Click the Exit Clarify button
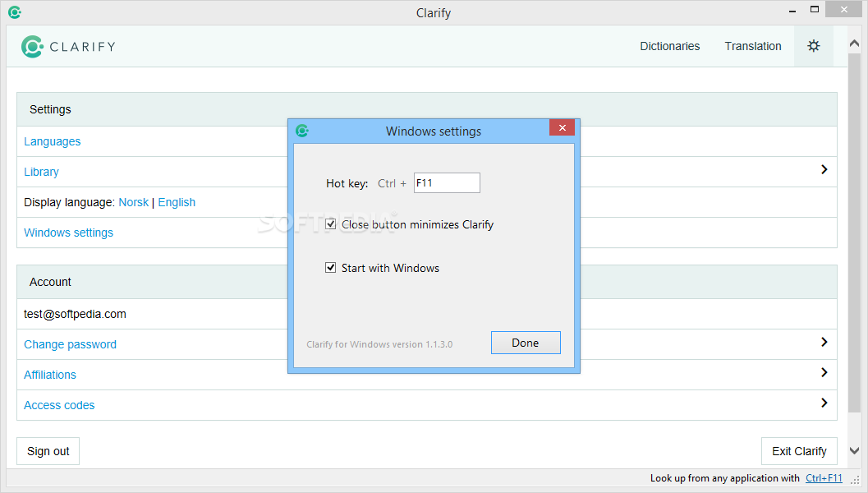Screen dimensions: 868x493 (799, 451)
